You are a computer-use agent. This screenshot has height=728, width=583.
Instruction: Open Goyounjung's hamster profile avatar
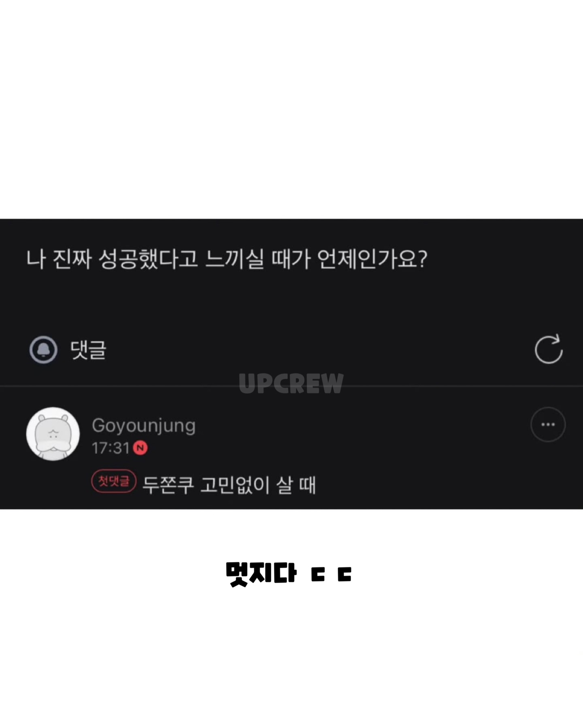53,434
